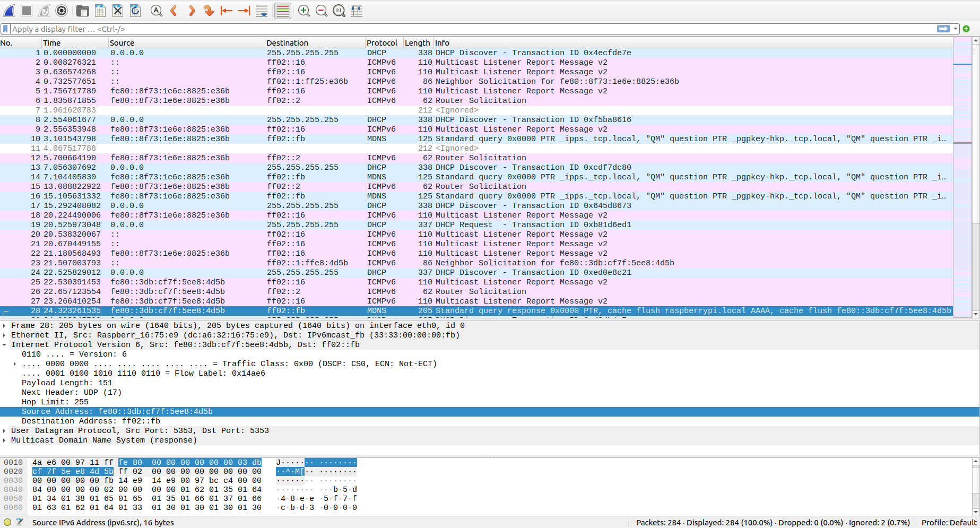980x528 pixels.
Task: Close this capture file
Action: click(x=118, y=11)
